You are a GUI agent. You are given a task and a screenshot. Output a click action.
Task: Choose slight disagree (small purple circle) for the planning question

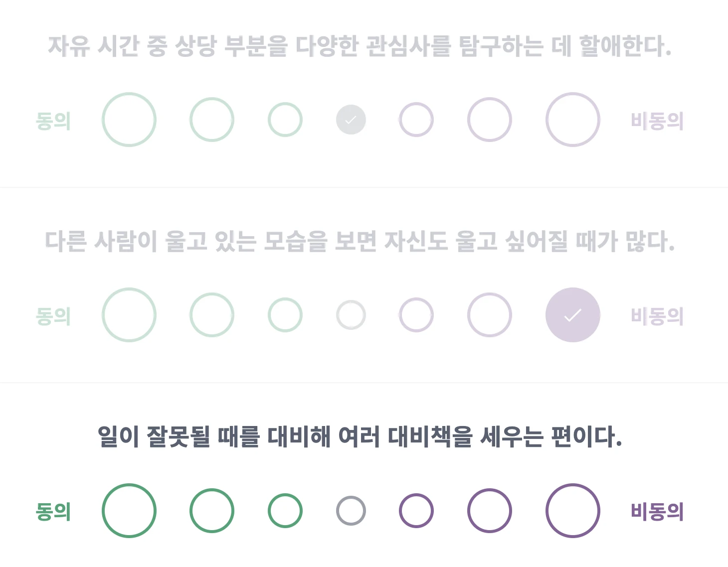[x=416, y=510]
